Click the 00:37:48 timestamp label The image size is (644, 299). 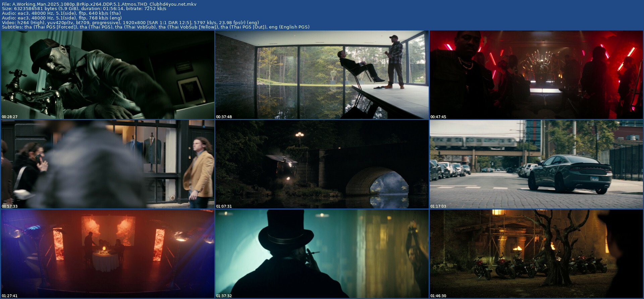[224, 117]
